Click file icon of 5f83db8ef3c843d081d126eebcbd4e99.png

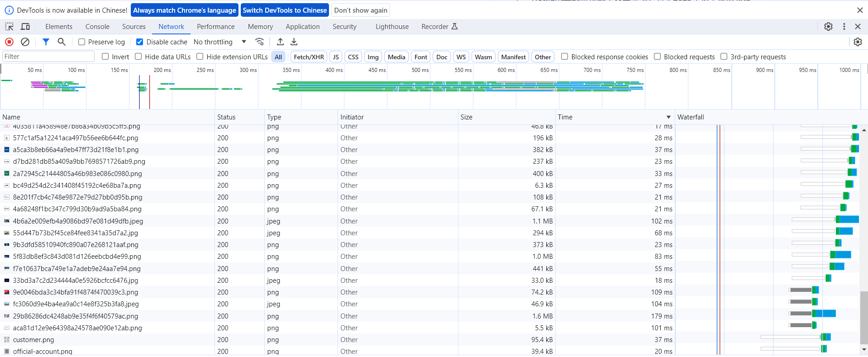click(x=7, y=257)
